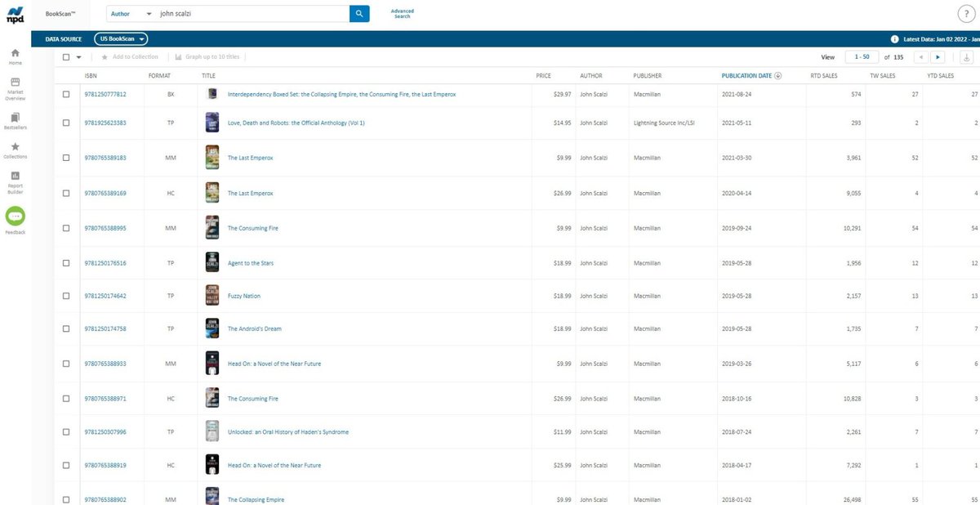Click the Latest Data info icon
980x505 pixels.
[x=896, y=38]
